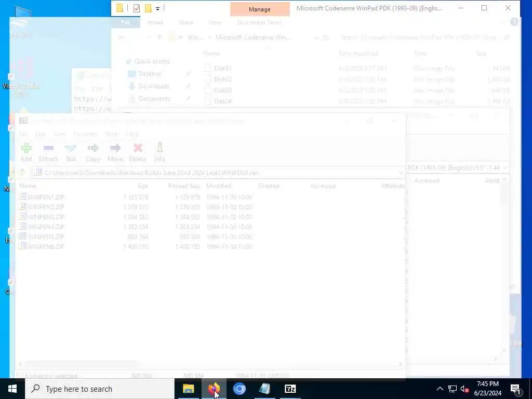
Task: Open File Explorer from the taskbar
Action: 188,389
